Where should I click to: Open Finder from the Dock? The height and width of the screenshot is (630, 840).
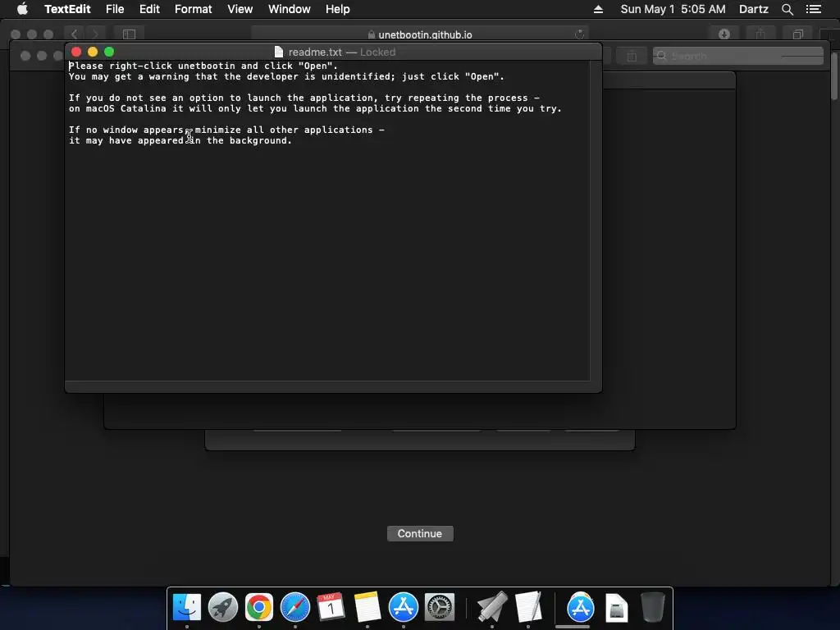pyautogui.click(x=187, y=607)
